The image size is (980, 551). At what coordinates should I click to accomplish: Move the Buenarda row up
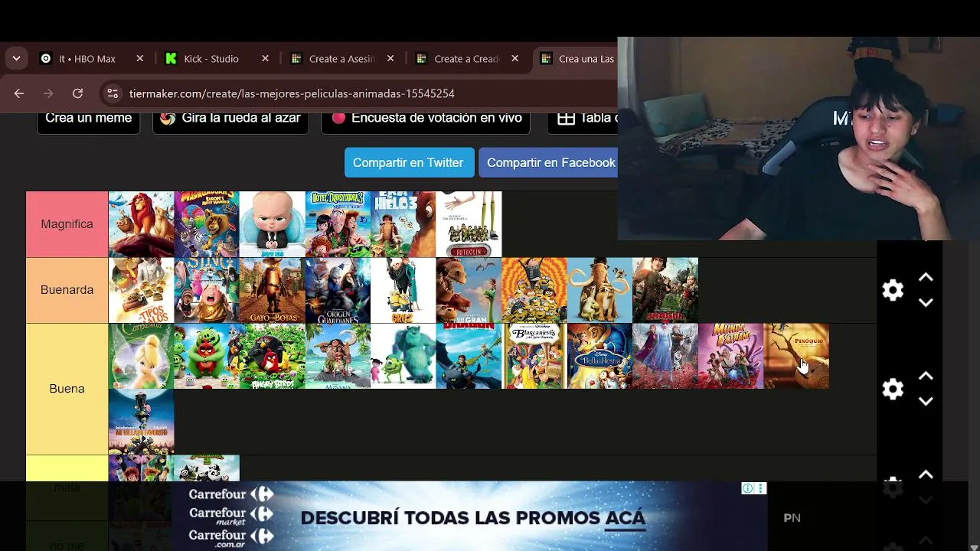(926, 278)
